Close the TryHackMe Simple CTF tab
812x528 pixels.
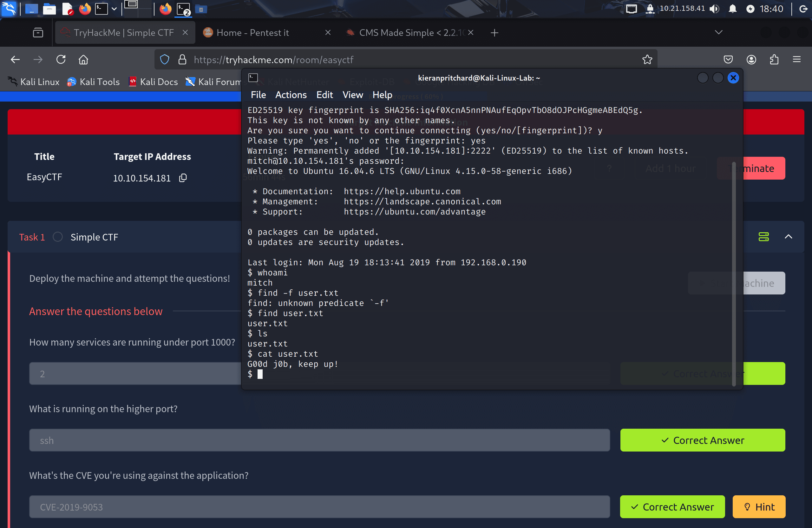point(185,32)
